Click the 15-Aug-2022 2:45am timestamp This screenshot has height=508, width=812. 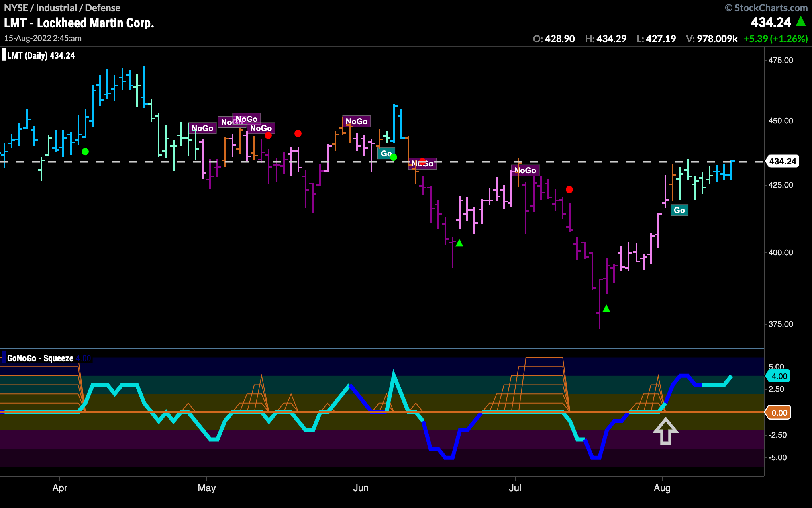(43, 38)
